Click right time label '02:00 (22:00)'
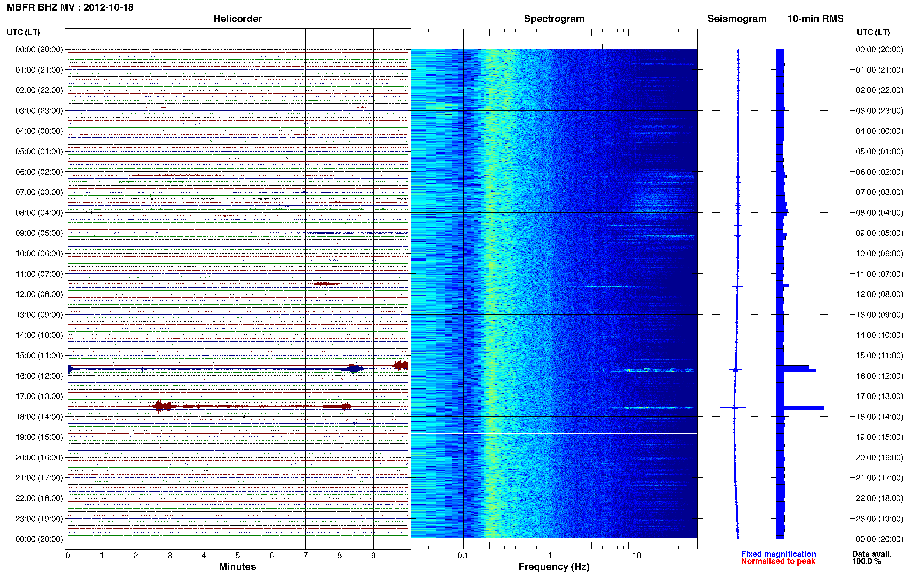 (x=879, y=90)
